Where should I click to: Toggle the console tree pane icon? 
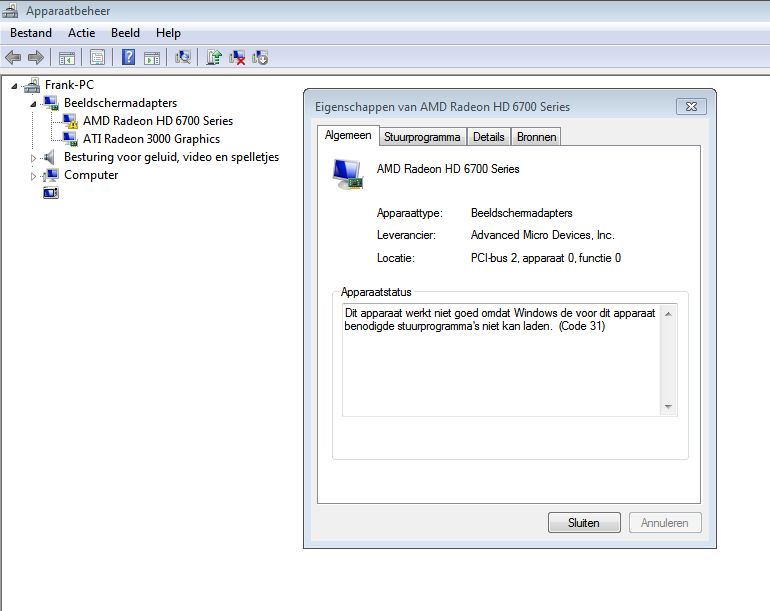[67, 58]
